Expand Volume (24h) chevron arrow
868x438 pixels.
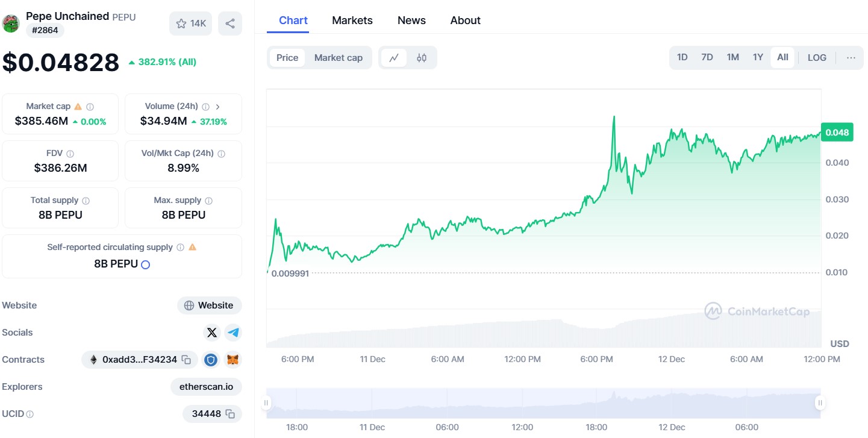click(217, 107)
